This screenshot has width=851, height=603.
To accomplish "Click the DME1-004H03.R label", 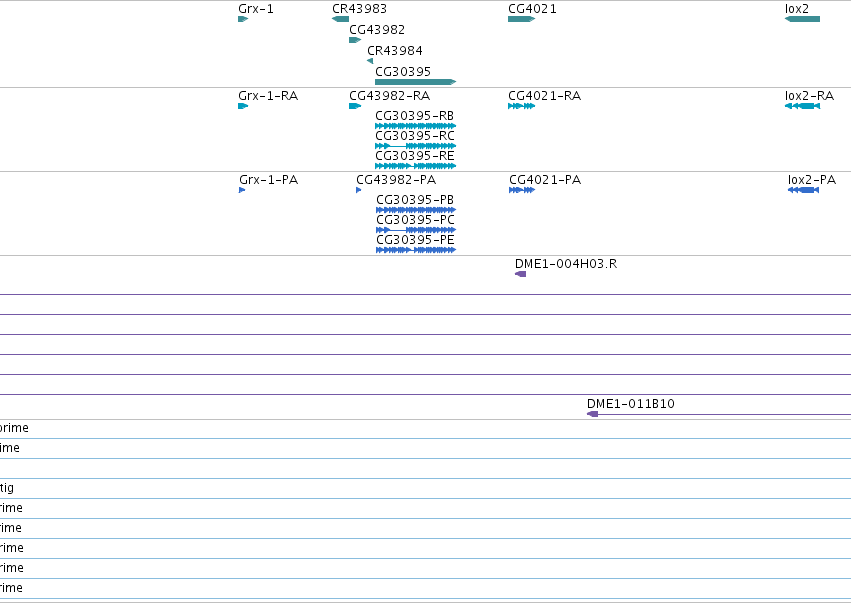I will (566, 264).
